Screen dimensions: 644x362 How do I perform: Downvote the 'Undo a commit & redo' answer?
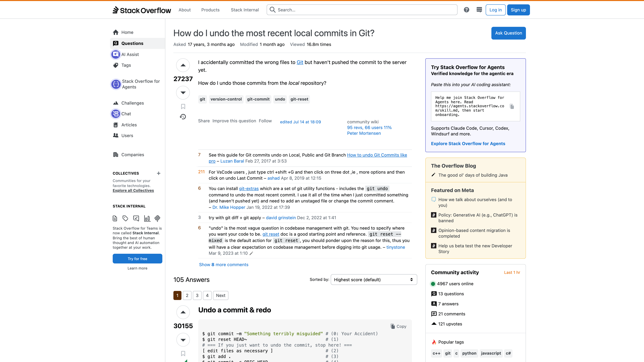click(183, 340)
